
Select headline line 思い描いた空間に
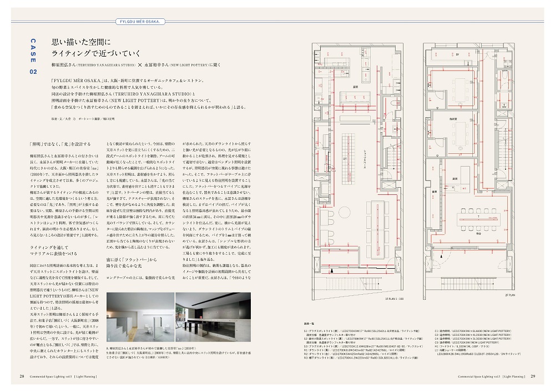[x=82, y=43]
